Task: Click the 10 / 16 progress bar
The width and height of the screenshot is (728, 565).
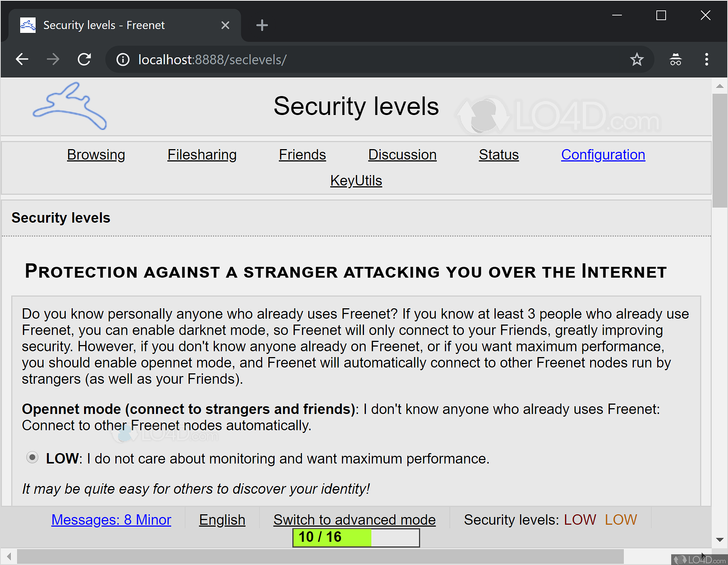Action: tap(356, 538)
